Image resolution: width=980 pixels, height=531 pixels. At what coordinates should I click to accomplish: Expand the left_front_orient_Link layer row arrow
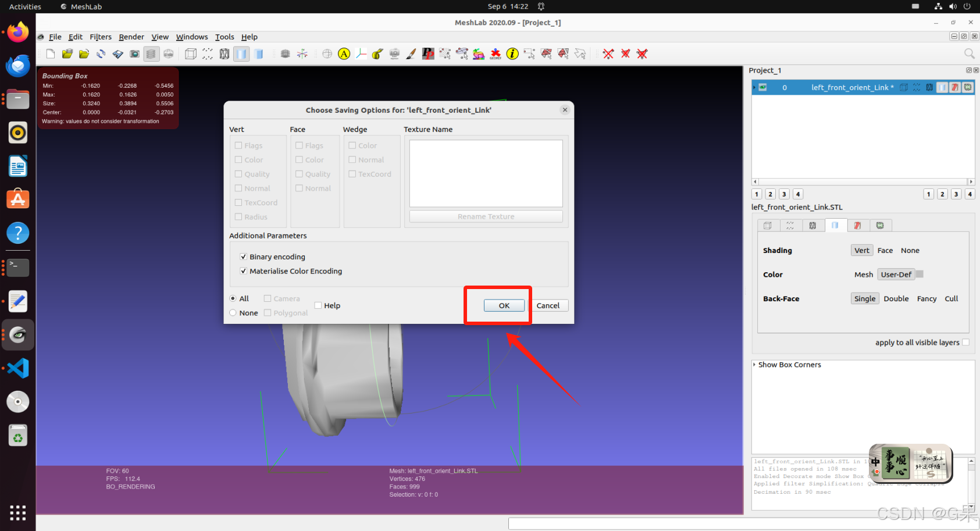point(754,88)
